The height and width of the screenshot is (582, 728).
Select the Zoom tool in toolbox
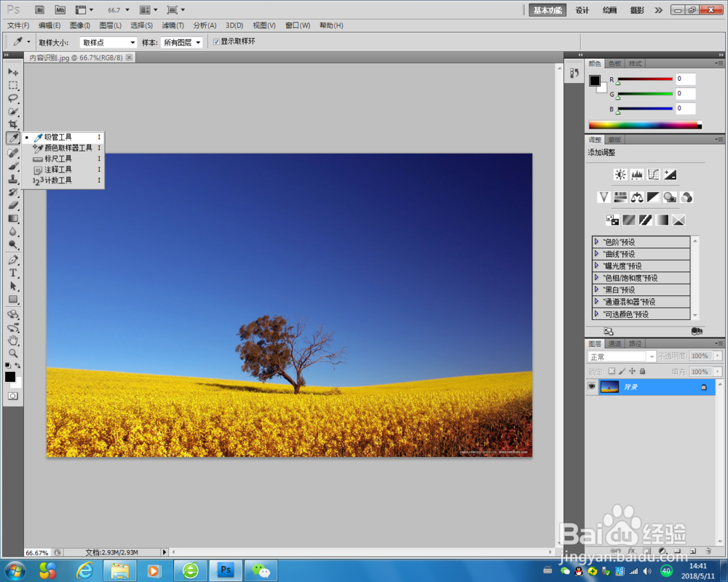(x=13, y=353)
